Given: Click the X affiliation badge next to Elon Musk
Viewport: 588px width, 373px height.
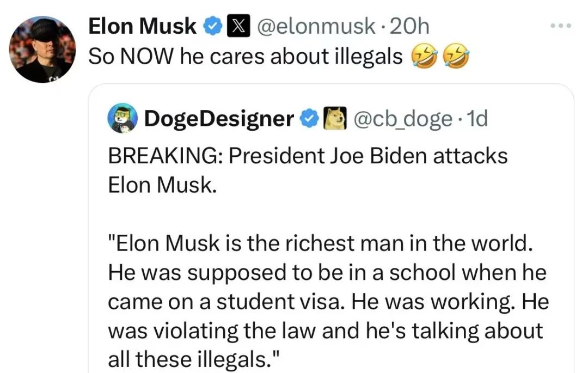Looking at the screenshot, I should [235, 26].
